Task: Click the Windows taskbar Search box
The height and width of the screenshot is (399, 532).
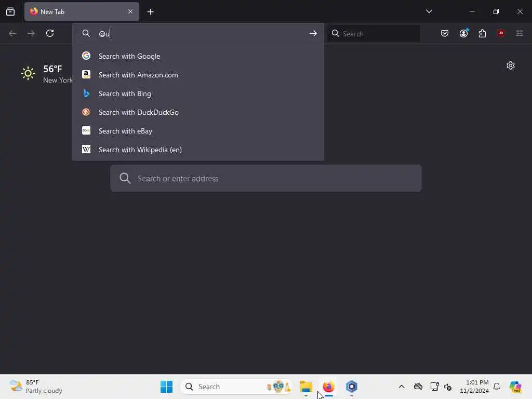Action: pyautogui.click(x=236, y=387)
